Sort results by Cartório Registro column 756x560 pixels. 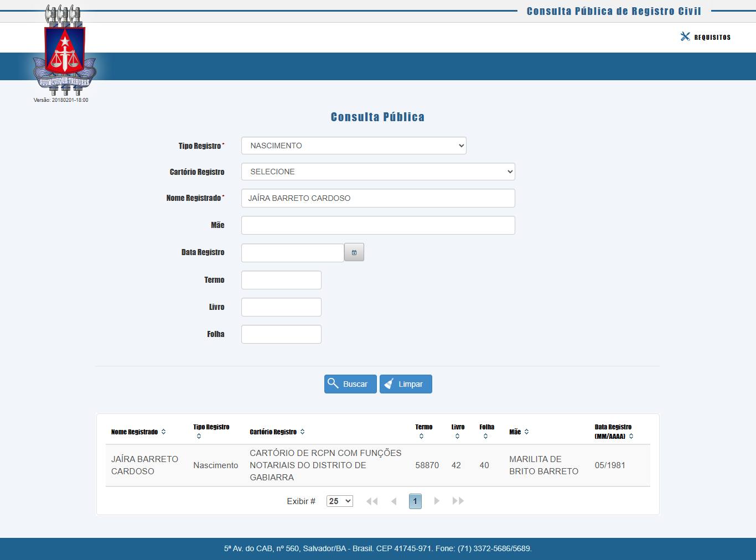coord(302,432)
